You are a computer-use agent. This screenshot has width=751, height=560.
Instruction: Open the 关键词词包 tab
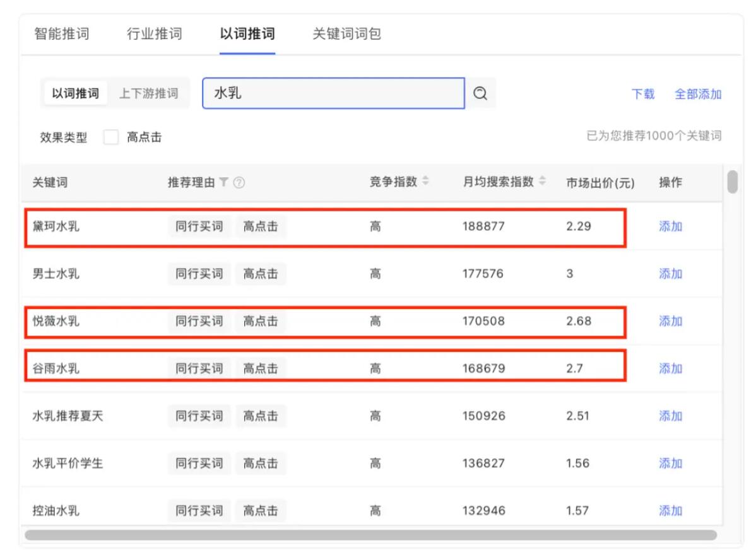click(x=346, y=33)
